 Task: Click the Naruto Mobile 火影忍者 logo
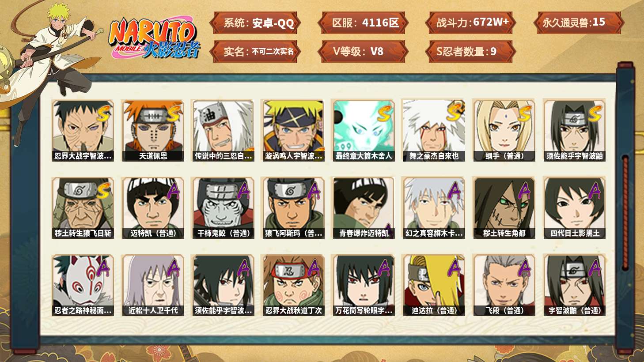[154, 39]
